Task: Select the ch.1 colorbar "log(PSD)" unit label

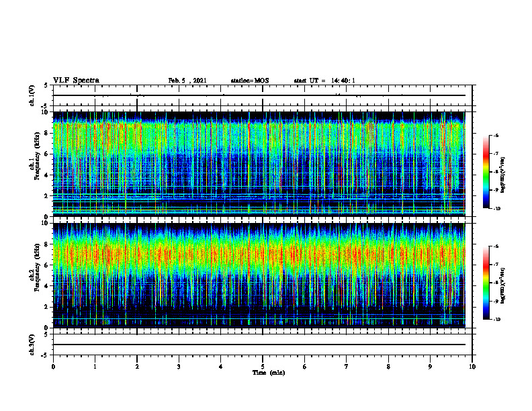Action: coord(503,175)
